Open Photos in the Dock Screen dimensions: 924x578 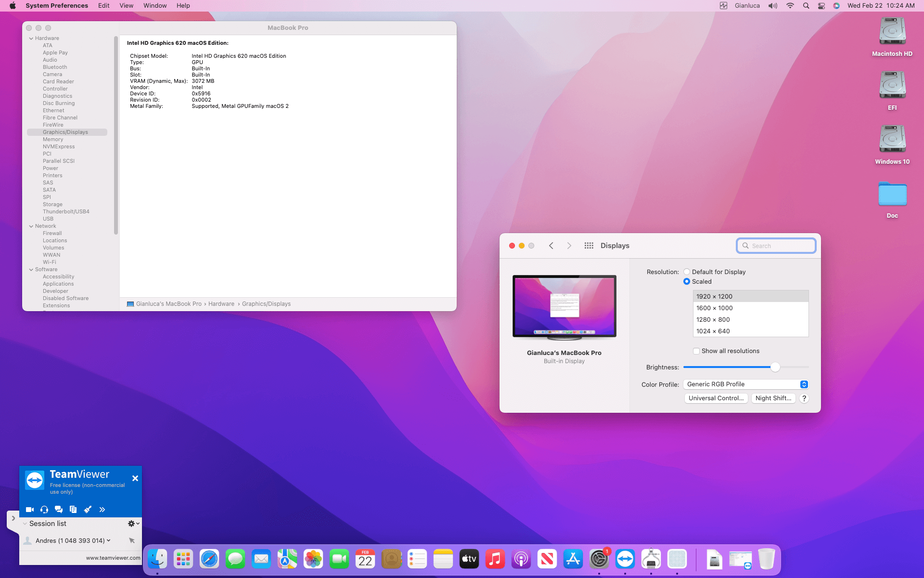pyautogui.click(x=313, y=559)
